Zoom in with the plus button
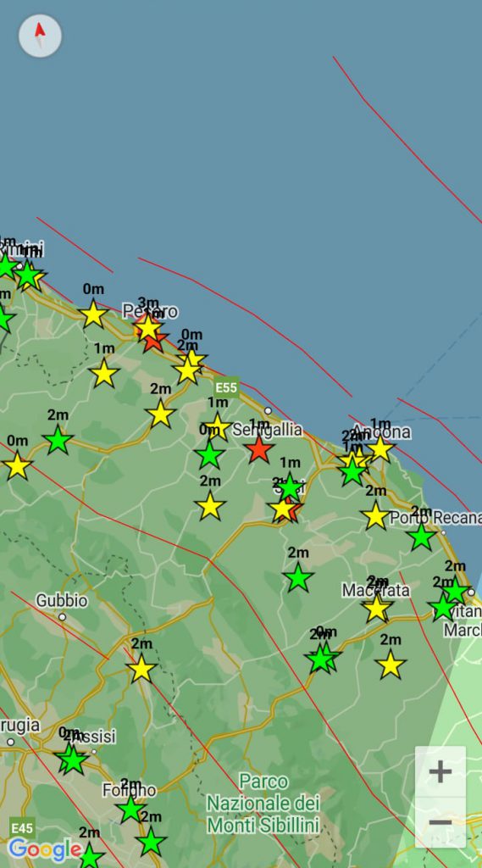The width and height of the screenshot is (482, 868). (x=440, y=771)
